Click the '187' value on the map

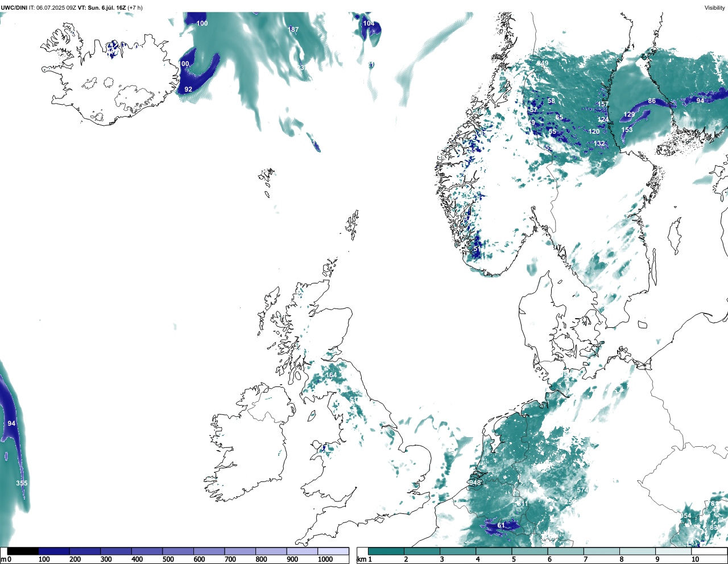tap(293, 30)
